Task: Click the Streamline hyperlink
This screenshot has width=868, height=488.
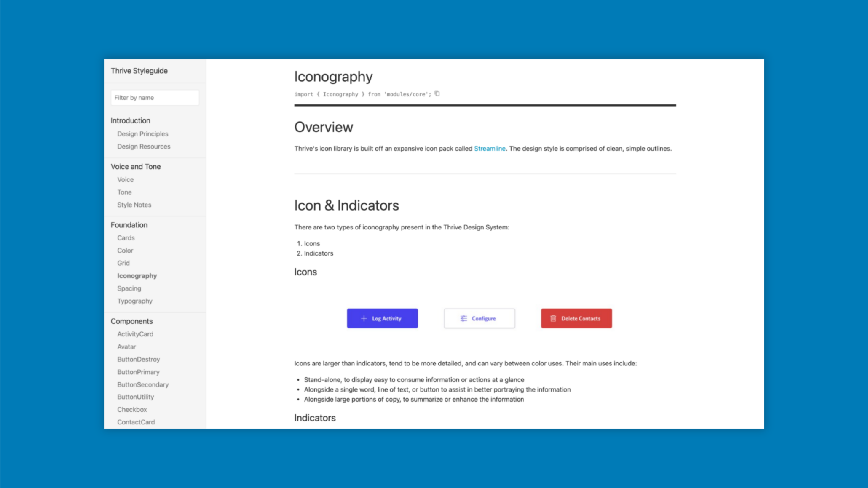Action: coord(490,148)
